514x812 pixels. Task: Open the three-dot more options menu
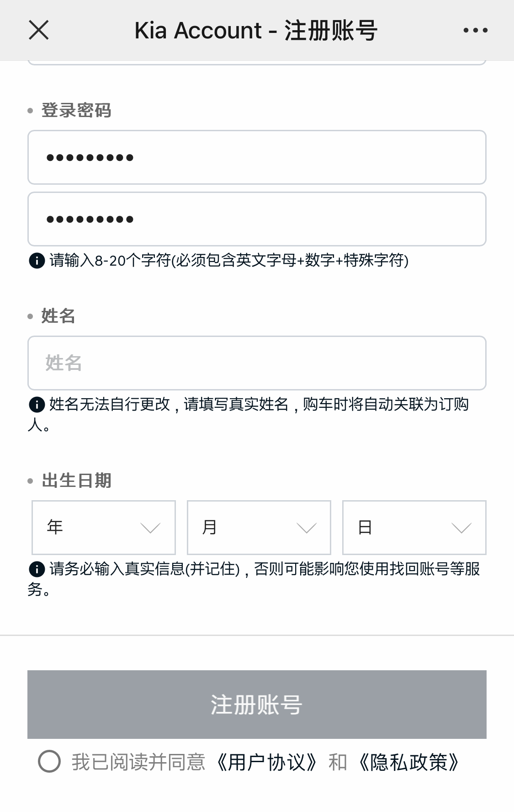tap(475, 31)
